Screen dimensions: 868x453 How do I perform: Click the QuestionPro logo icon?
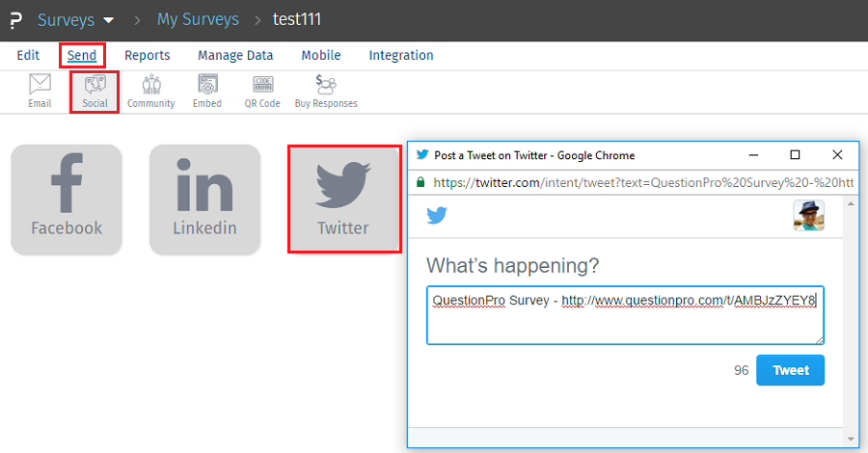click(16, 20)
